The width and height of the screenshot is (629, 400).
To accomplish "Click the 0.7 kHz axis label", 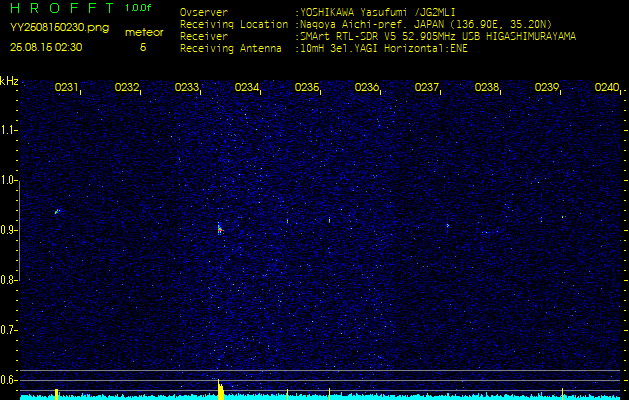I will 7,330.
